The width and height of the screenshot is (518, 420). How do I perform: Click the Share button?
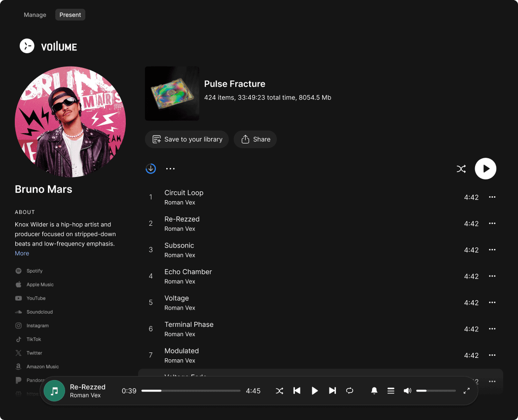(x=255, y=140)
